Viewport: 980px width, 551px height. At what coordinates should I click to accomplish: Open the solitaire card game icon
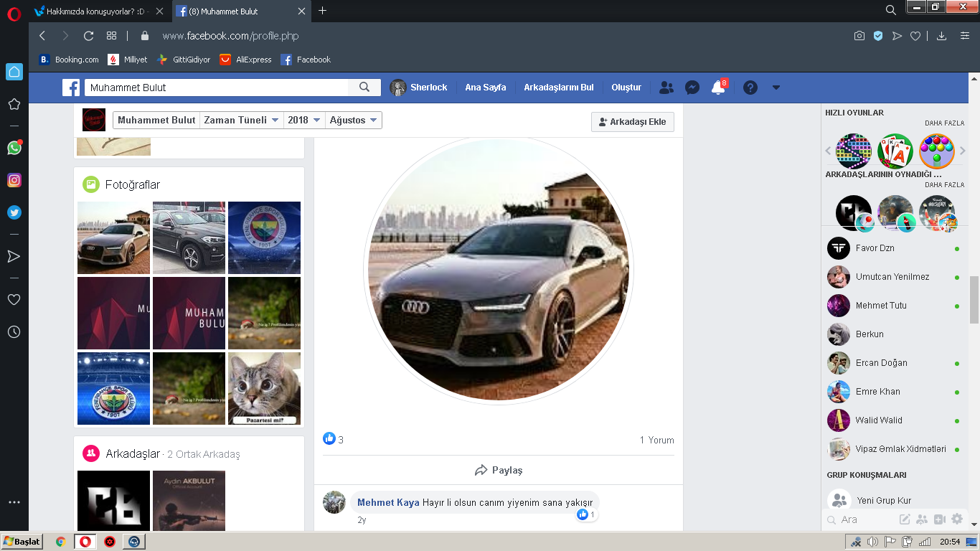(895, 151)
